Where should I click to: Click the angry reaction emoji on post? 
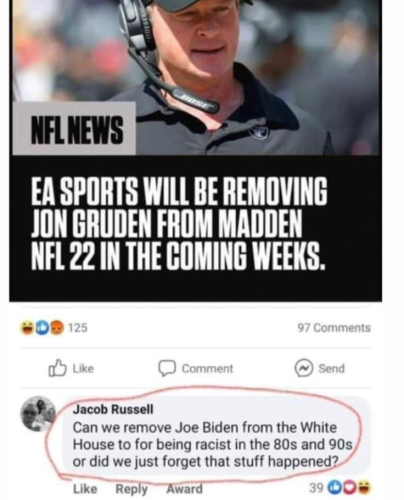(x=58, y=327)
